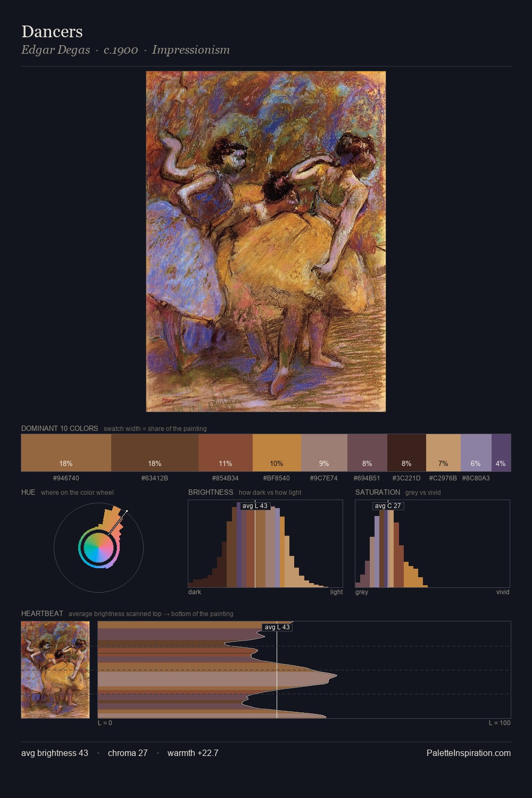
Task: Click the hue color wheel center
Action: (x=98, y=547)
